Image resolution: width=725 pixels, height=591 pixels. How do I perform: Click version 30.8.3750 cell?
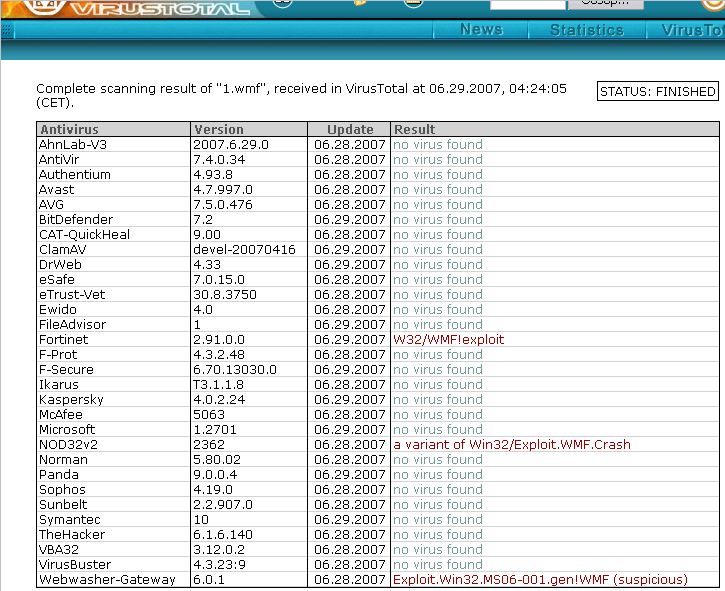click(x=225, y=295)
